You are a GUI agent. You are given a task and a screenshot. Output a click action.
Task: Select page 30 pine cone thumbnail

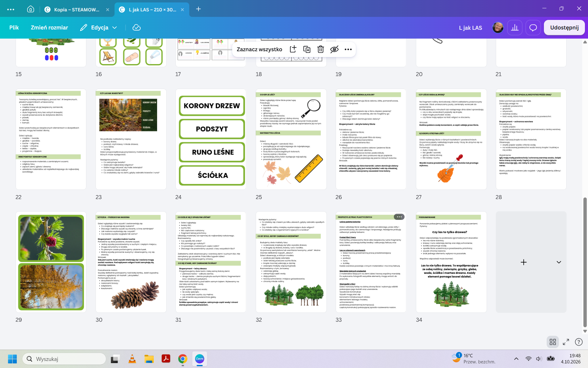(x=131, y=262)
